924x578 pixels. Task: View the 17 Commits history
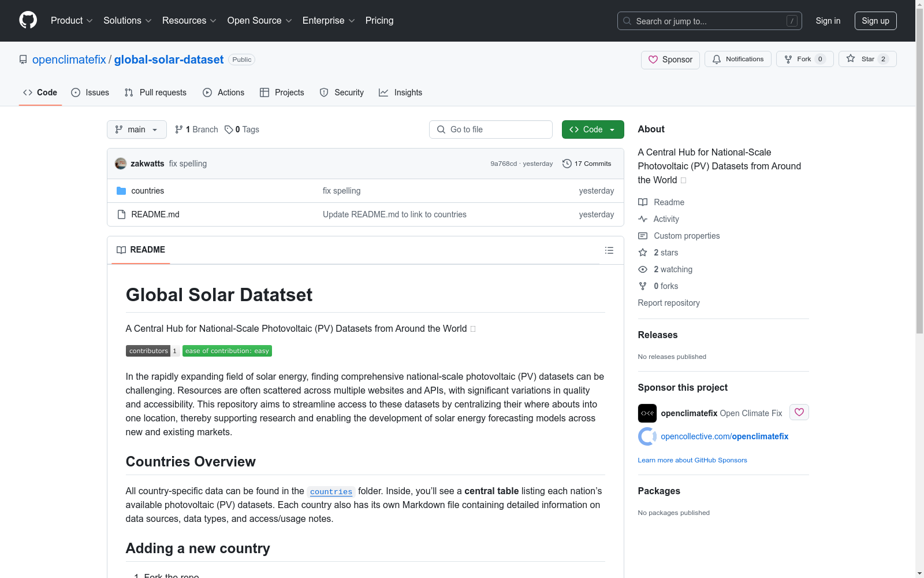click(587, 164)
